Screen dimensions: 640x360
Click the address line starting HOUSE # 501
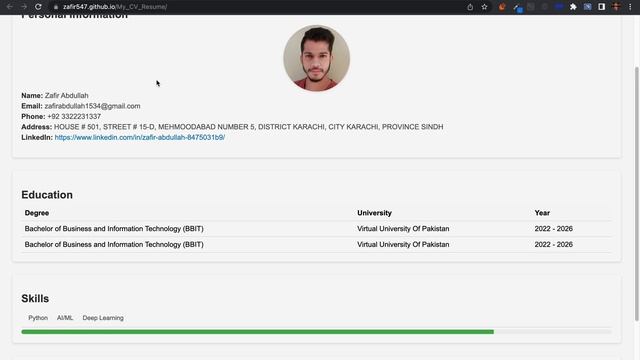click(249, 127)
